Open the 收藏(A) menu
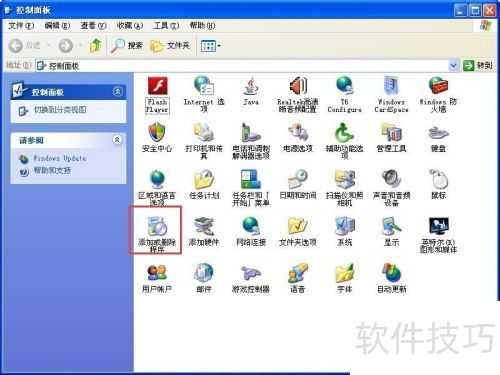The height and width of the screenshot is (375, 500). 130,25
